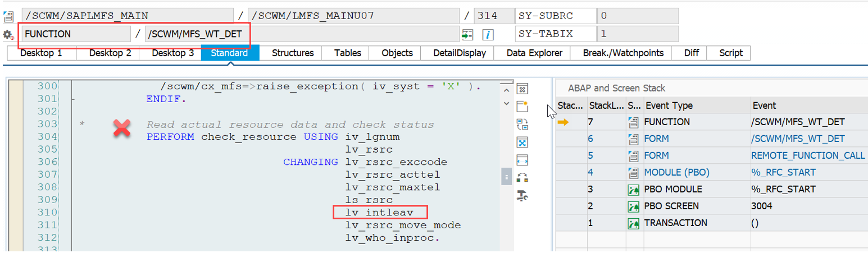Click the breakpoint margin at line 304

pos(15,137)
